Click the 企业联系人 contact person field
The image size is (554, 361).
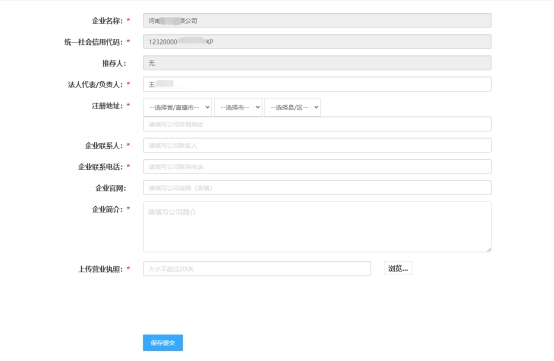317,145
